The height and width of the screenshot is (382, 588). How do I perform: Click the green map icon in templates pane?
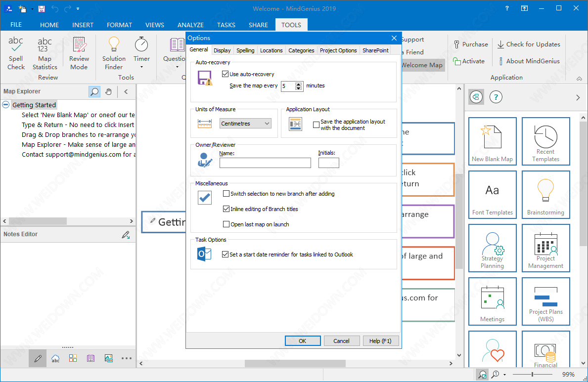pos(476,97)
